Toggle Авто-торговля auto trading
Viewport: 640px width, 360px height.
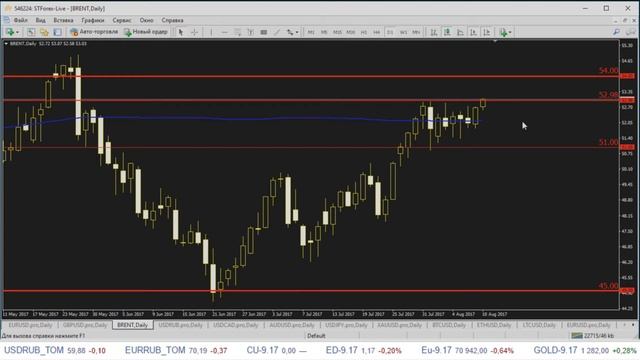pos(94,32)
